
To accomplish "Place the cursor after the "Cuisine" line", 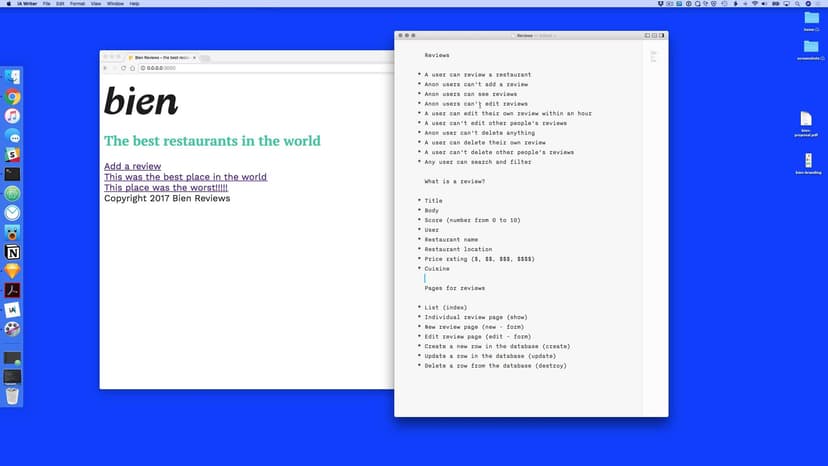I will (x=451, y=269).
